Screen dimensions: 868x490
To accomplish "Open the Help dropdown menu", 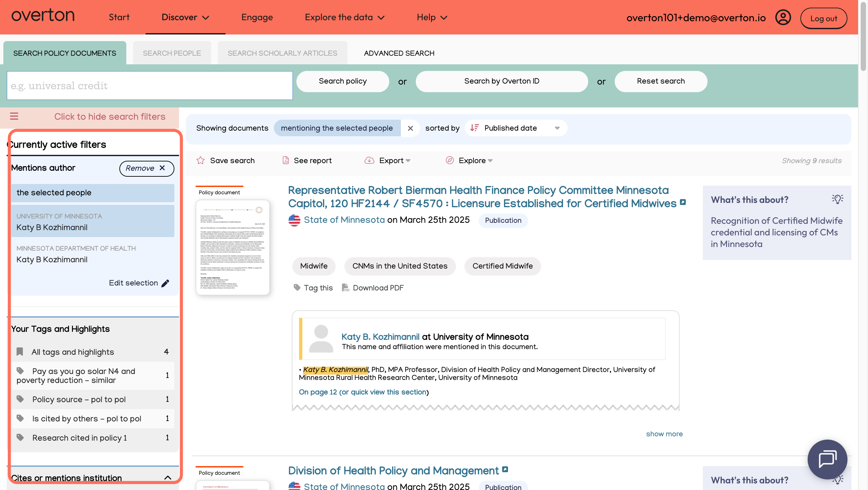I will tap(432, 18).
